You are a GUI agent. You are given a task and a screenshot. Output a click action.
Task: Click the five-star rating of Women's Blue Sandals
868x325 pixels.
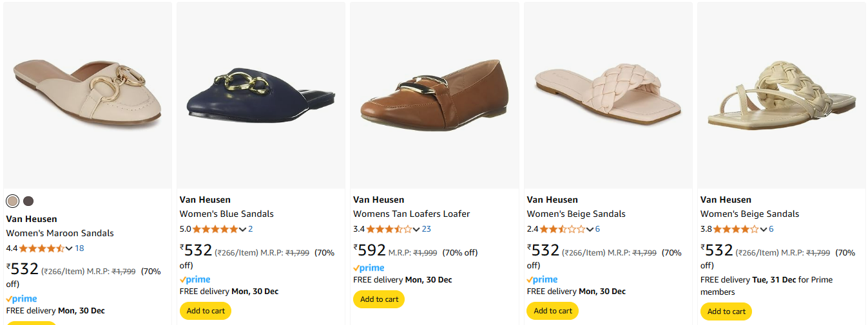click(x=215, y=229)
